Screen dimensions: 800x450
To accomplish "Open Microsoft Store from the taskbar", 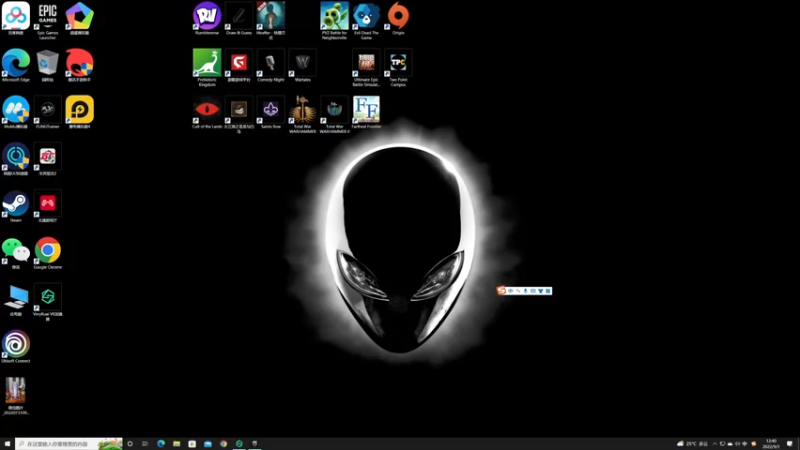I will click(x=192, y=444).
